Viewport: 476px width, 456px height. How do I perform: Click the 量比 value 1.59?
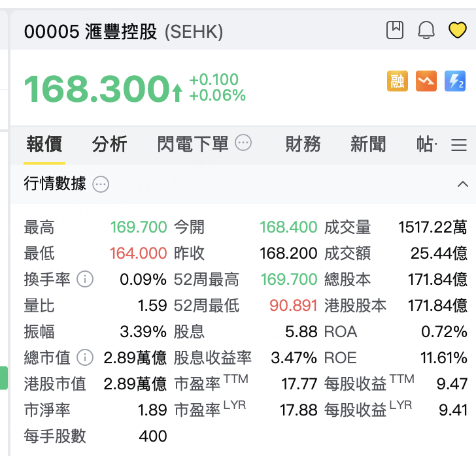(x=152, y=305)
